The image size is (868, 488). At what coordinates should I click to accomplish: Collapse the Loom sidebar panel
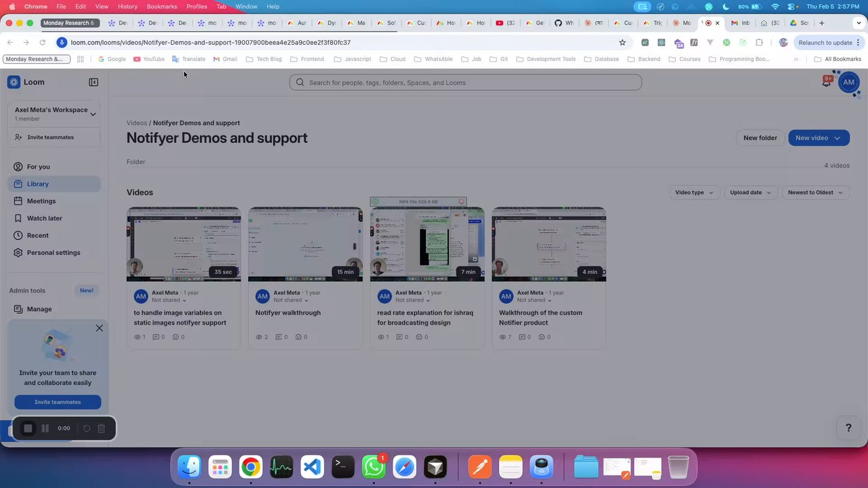pos(94,82)
